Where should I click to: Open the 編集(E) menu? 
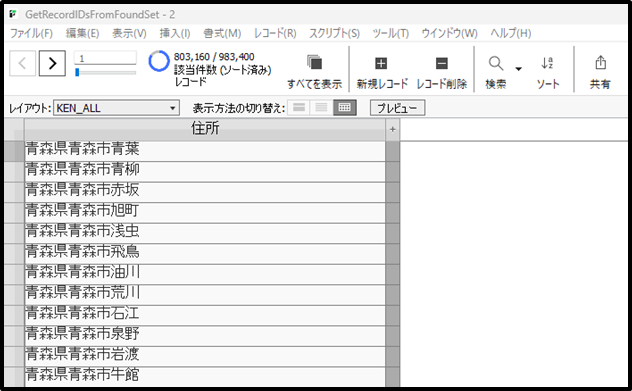83,33
